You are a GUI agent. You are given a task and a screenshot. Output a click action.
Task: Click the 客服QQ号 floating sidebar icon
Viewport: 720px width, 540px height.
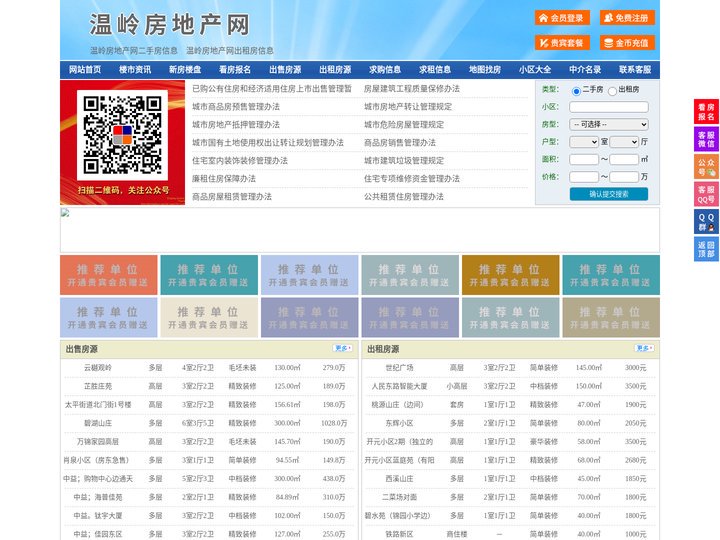click(706, 194)
